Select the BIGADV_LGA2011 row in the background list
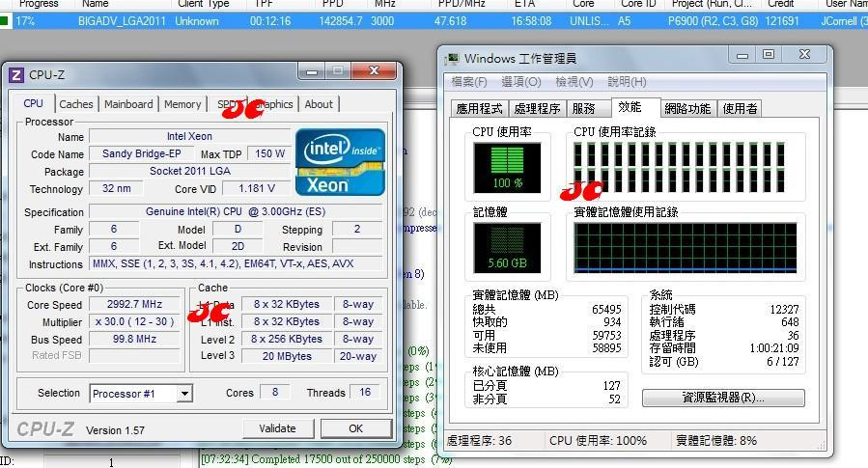Screen dimensions: 868x468 434,21
